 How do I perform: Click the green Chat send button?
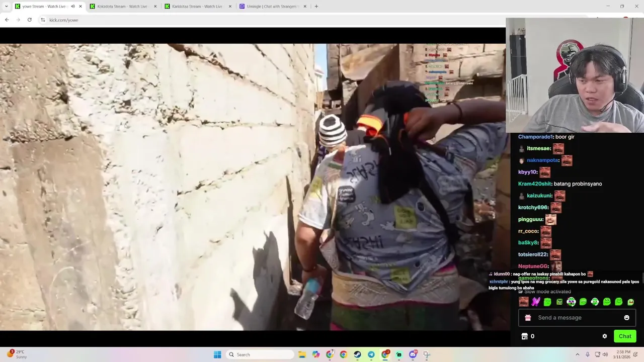click(625, 336)
